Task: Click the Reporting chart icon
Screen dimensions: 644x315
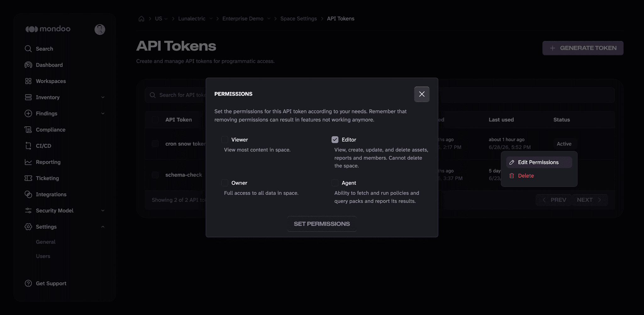Action: coord(28,162)
